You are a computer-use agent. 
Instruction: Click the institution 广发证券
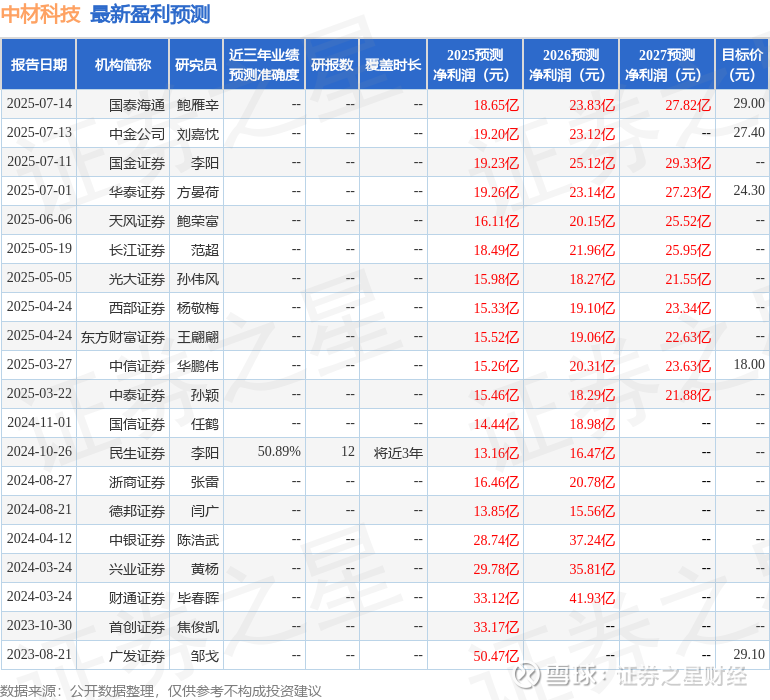137,655
